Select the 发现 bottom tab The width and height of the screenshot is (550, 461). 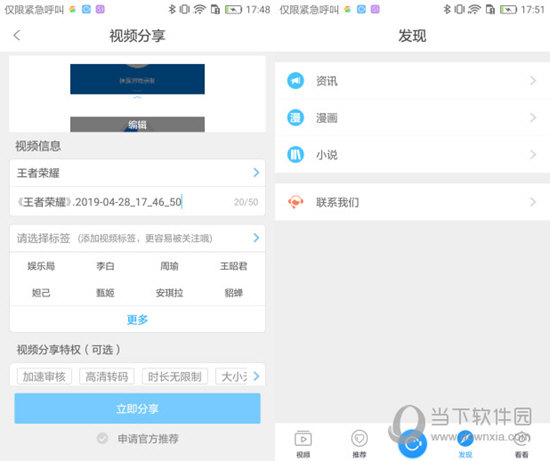[465, 444]
